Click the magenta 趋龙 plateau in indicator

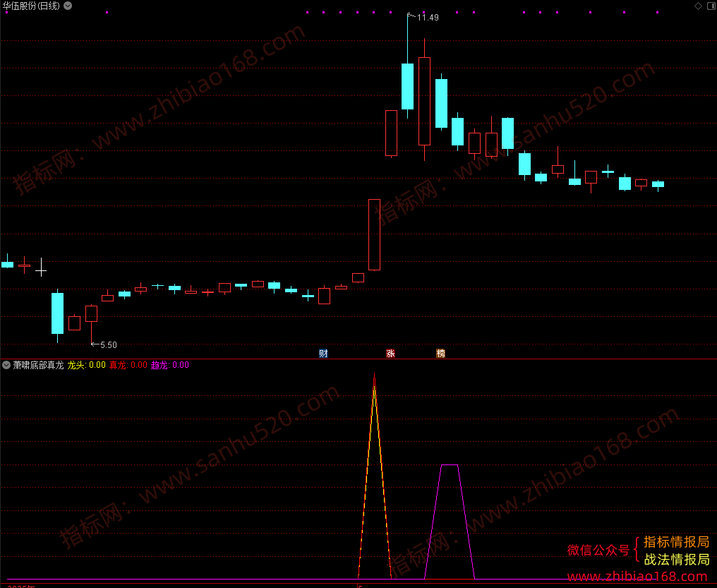[450, 465]
